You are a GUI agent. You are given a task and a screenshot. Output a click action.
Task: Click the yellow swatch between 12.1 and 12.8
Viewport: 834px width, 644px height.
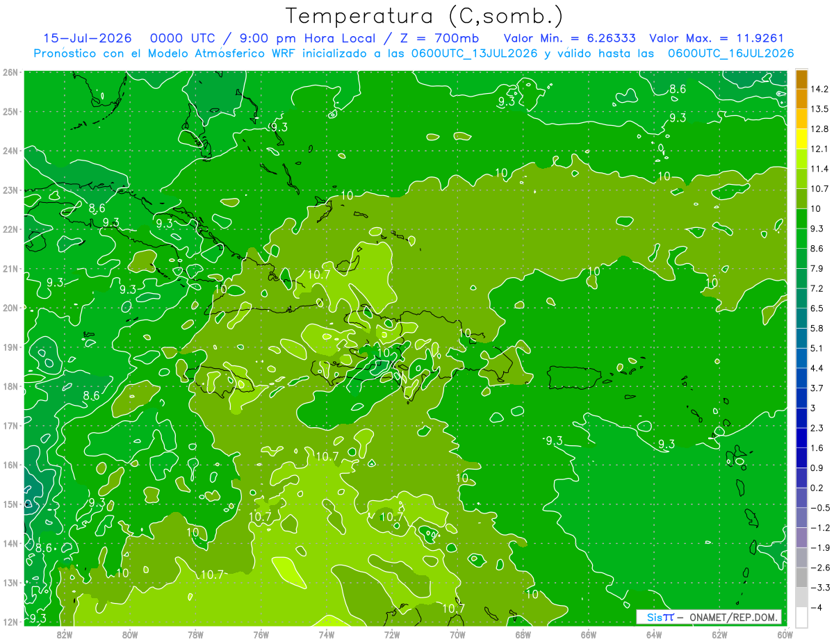[801, 139]
